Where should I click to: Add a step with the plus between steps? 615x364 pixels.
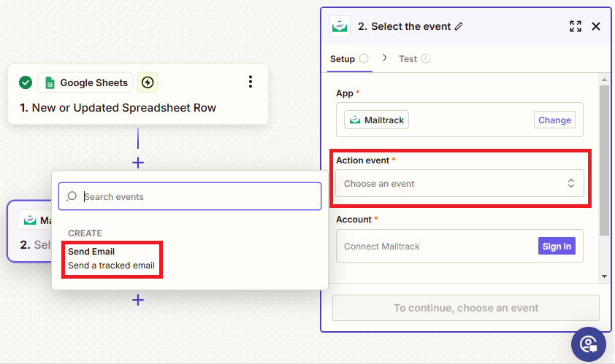point(138,163)
